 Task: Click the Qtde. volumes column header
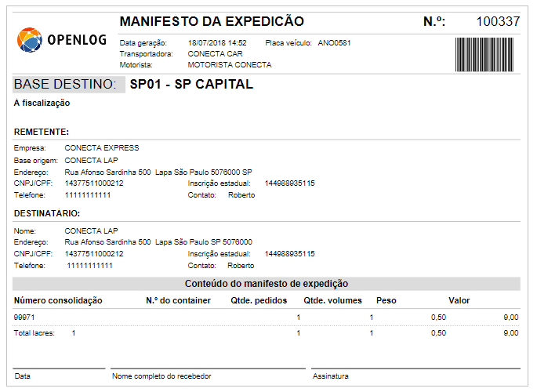pos(332,300)
